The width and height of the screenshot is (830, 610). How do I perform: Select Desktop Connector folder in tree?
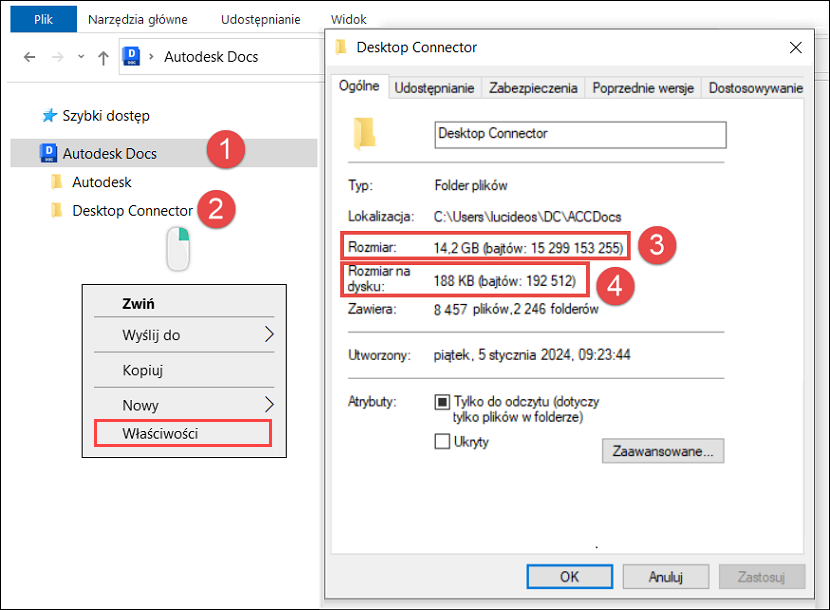(x=132, y=211)
